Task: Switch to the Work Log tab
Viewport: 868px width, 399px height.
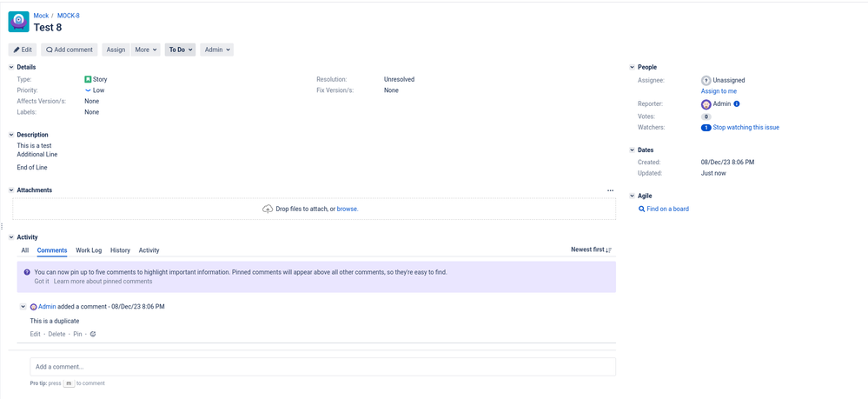Action: [89, 250]
